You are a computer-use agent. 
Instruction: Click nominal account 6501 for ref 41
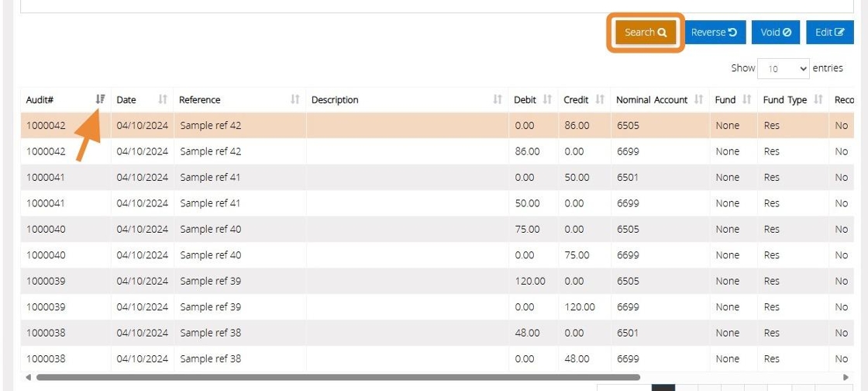pyautogui.click(x=628, y=177)
